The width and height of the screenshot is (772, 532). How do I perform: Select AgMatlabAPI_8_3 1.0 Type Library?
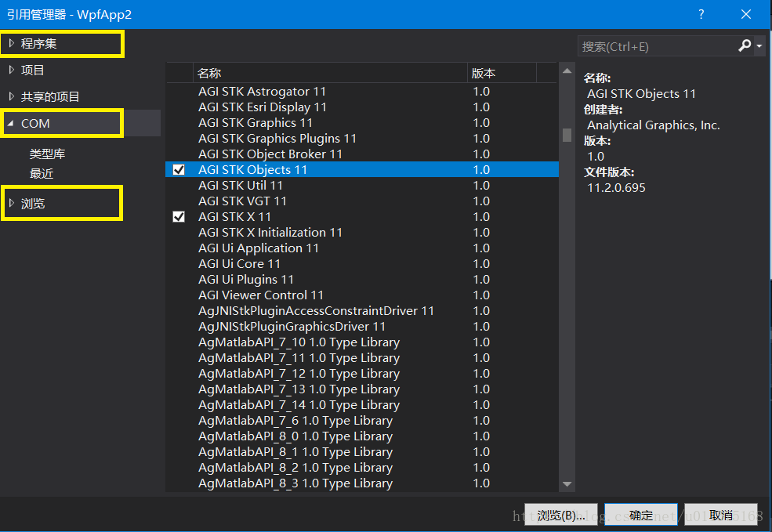(x=362, y=483)
